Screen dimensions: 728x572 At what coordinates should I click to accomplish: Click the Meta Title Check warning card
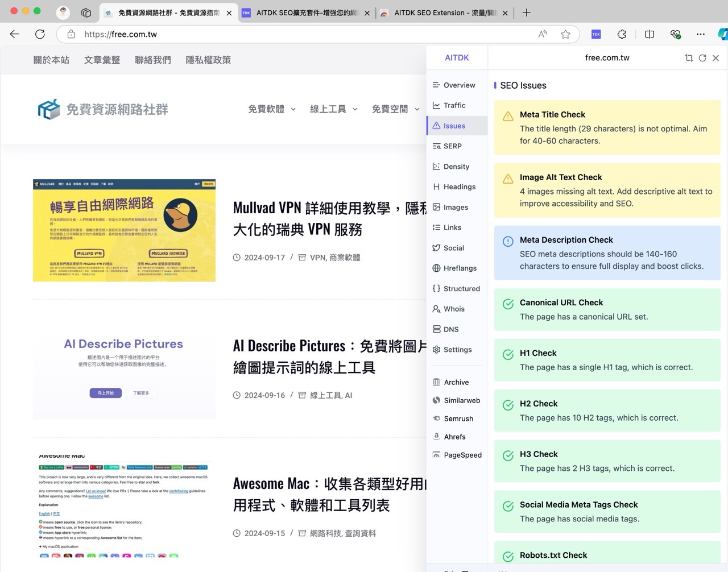[x=607, y=127]
